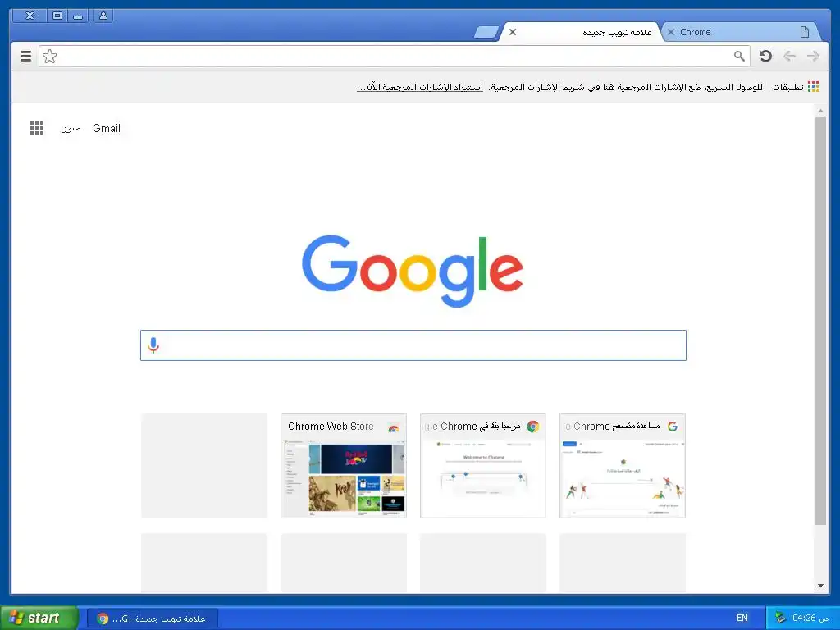Click the EN language indicator

click(742, 618)
